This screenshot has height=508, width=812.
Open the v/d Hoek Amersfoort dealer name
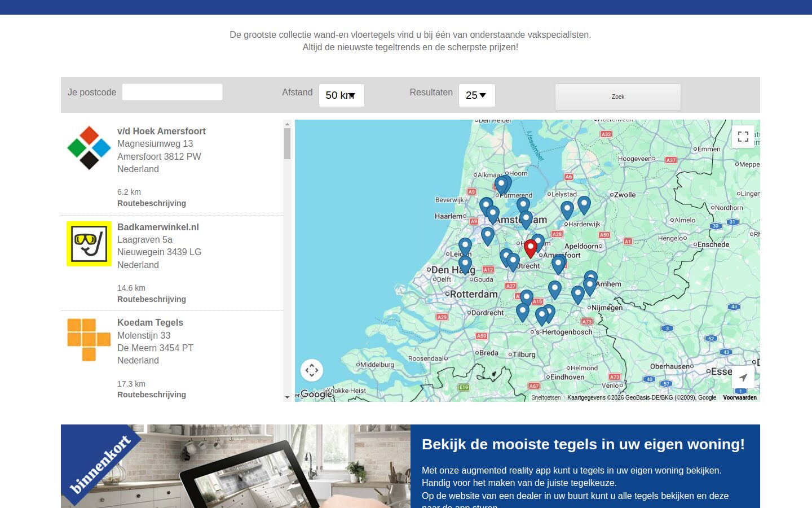click(161, 131)
